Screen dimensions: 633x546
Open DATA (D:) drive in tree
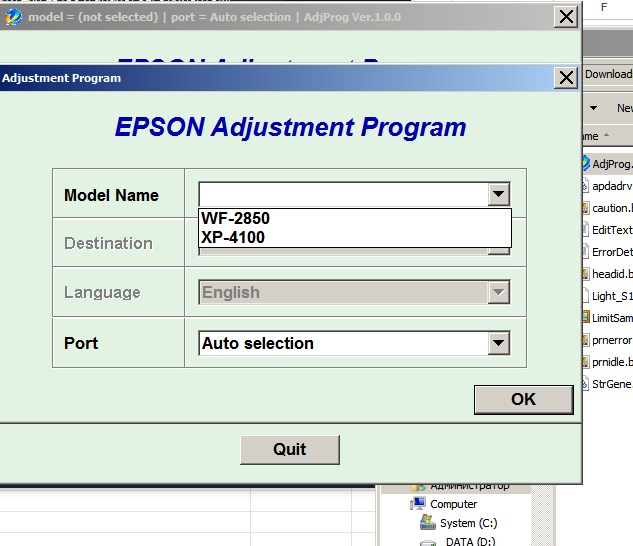(x=470, y=541)
